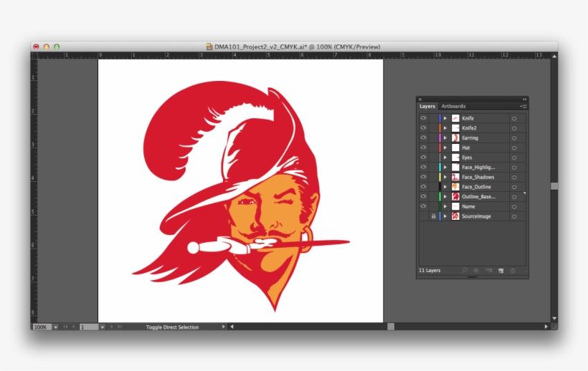588x371 pixels.
Task: Open the artboard number dropdown arrow
Action: [x=102, y=327]
